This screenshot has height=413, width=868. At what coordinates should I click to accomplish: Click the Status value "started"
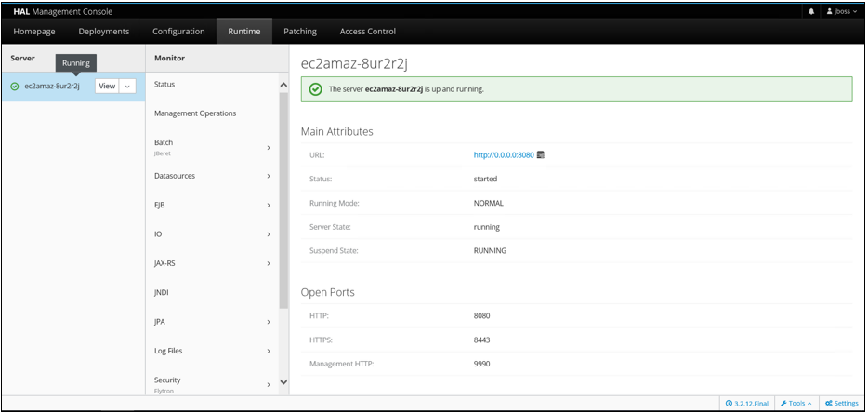click(485, 179)
